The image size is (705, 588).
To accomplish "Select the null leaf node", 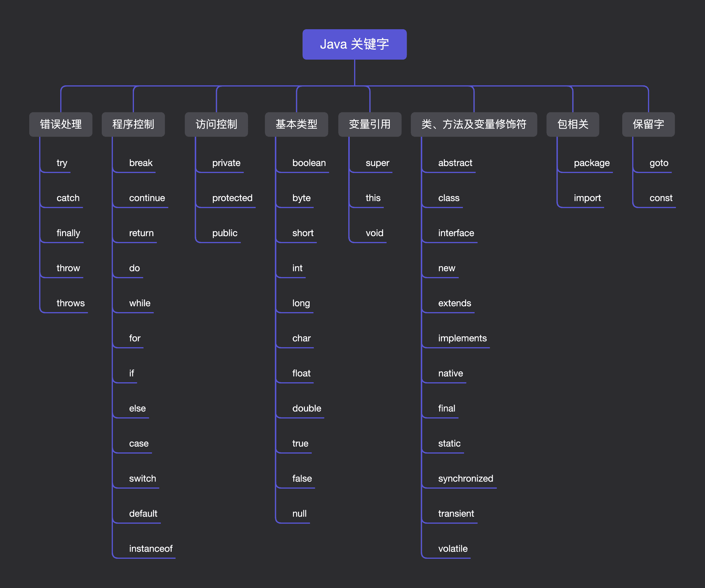I will click(299, 513).
